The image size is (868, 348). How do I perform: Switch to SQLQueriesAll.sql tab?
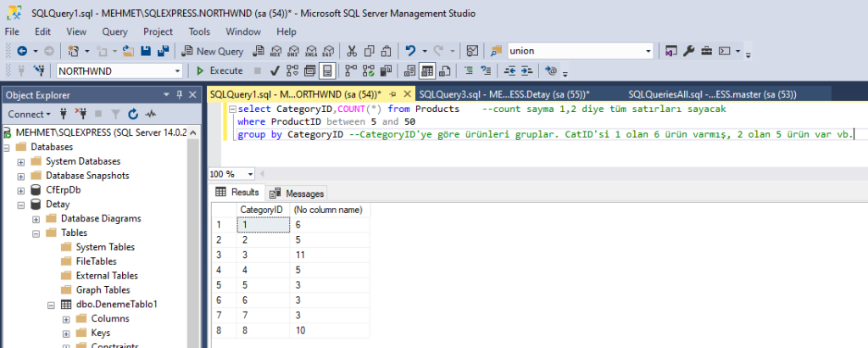pos(712,95)
